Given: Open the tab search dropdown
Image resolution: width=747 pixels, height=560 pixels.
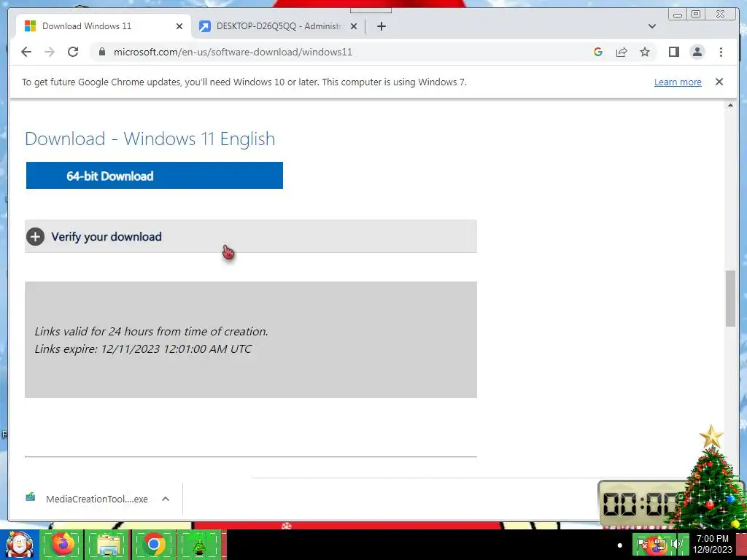Looking at the screenshot, I should 652,26.
